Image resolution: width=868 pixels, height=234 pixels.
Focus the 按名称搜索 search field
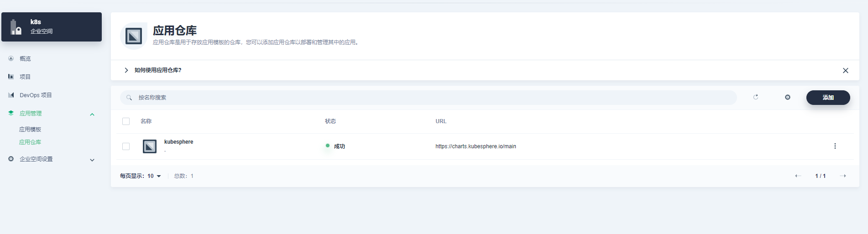tap(428, 98)
